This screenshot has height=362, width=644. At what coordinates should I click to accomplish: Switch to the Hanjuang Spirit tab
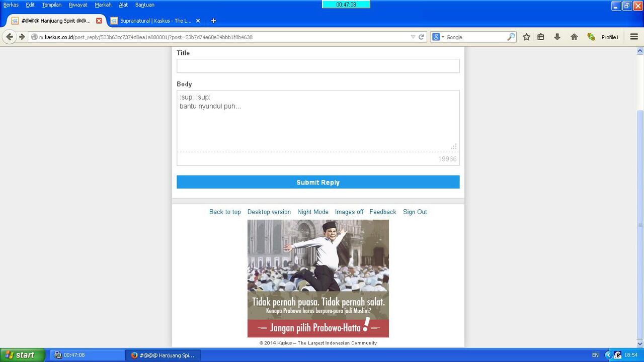[55, 21]
